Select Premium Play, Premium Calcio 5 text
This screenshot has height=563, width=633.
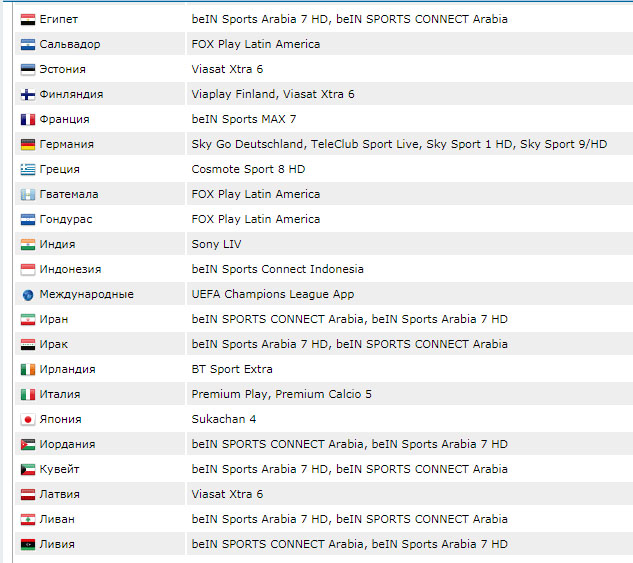[281, 395]
